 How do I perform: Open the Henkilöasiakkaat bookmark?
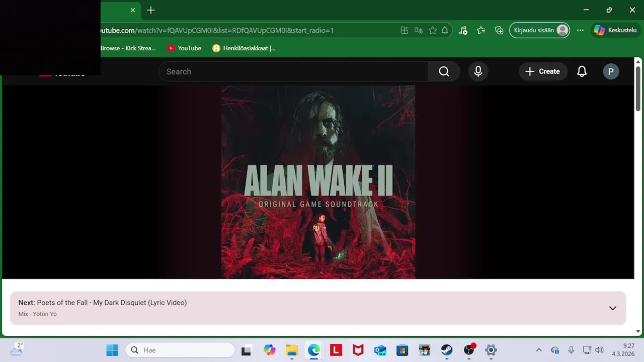pos(244,48)
